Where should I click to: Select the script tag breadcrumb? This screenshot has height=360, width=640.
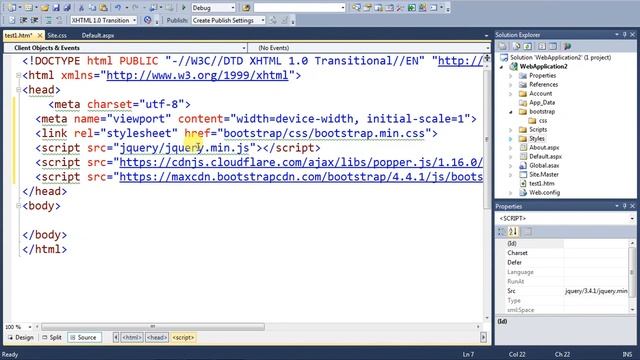(183, 338)
